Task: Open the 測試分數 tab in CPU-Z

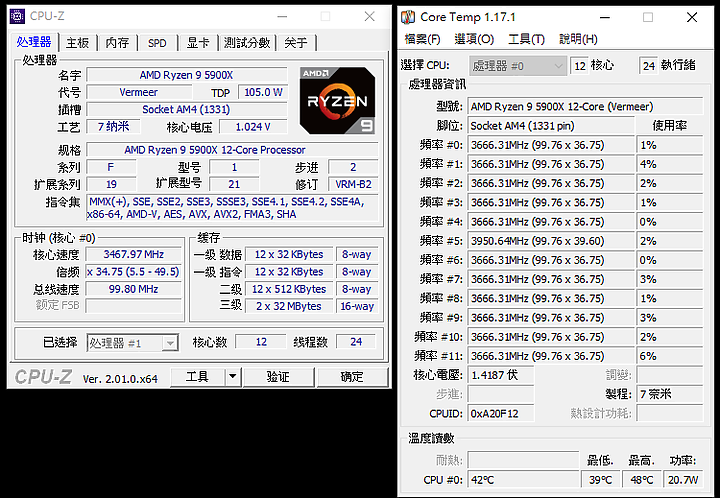Action: pos(247,43)
